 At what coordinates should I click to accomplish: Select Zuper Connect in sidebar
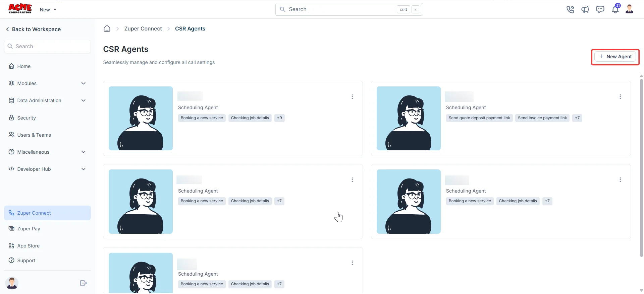click(x=47, y=213)
